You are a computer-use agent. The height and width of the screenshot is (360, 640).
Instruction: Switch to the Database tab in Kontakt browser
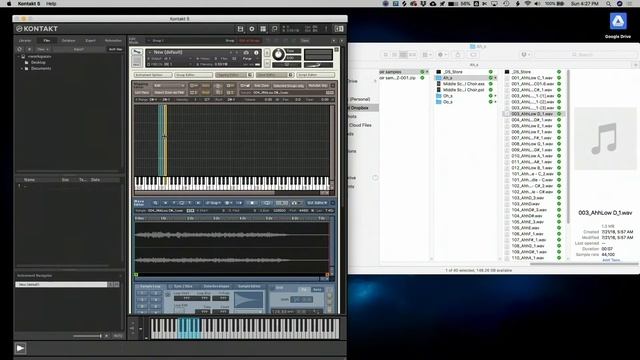click(x=68, y=41)
